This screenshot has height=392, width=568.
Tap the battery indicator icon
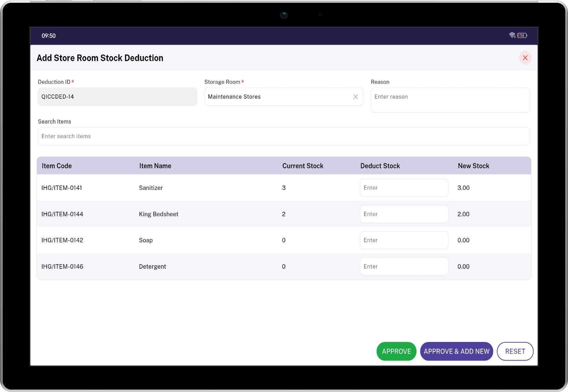[522, 36]
